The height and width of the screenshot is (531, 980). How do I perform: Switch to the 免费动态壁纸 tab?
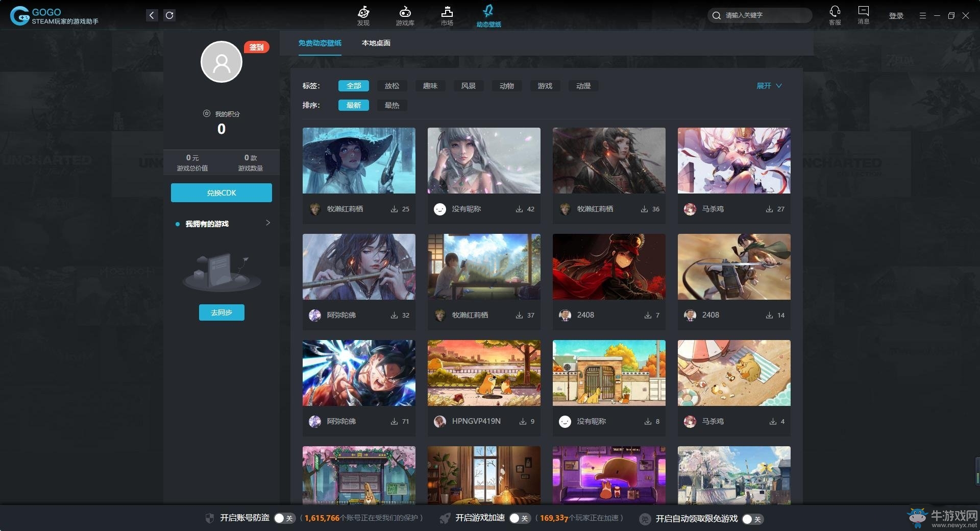(x=320, y=43)
